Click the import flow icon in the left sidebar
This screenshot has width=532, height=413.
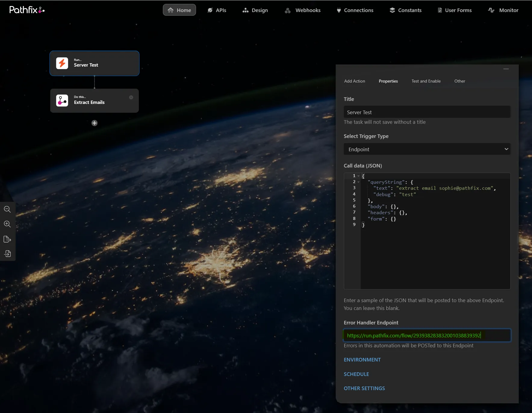7,254
